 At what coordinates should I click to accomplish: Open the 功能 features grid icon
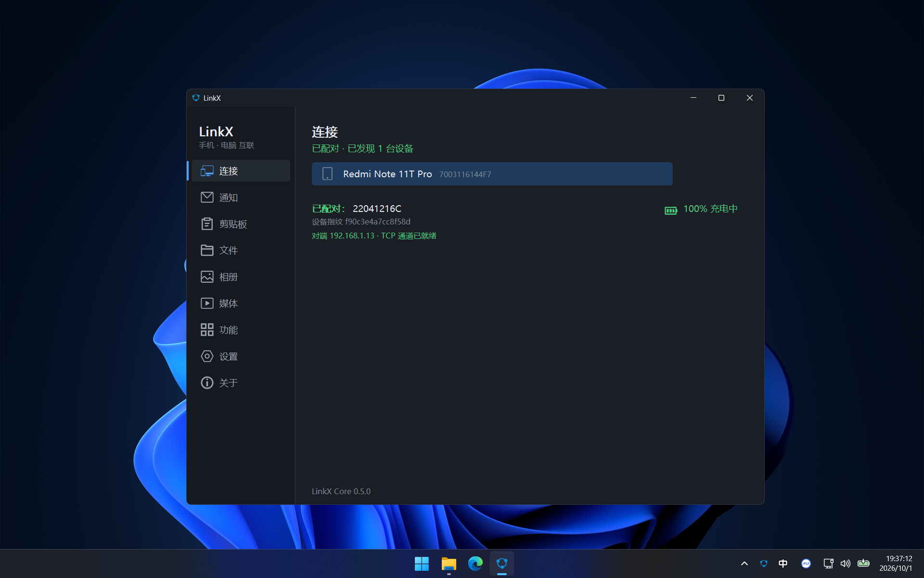(207, 330)
